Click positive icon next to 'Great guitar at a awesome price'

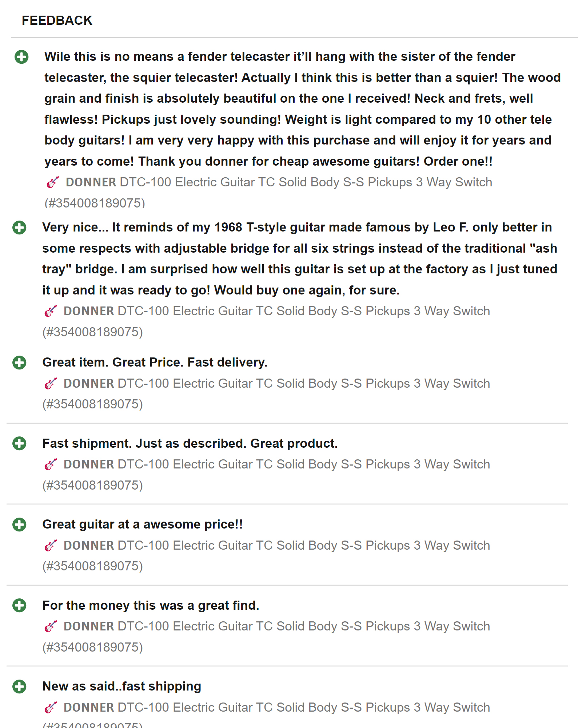[x=19, y=525]
